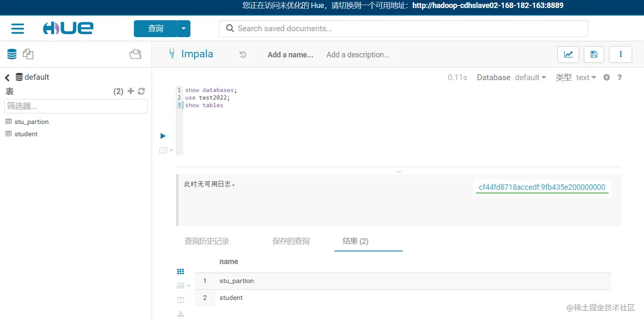The image size is (644, 321).
Task: Open the student table in sidebar
Action: click(x=26, y=134)
